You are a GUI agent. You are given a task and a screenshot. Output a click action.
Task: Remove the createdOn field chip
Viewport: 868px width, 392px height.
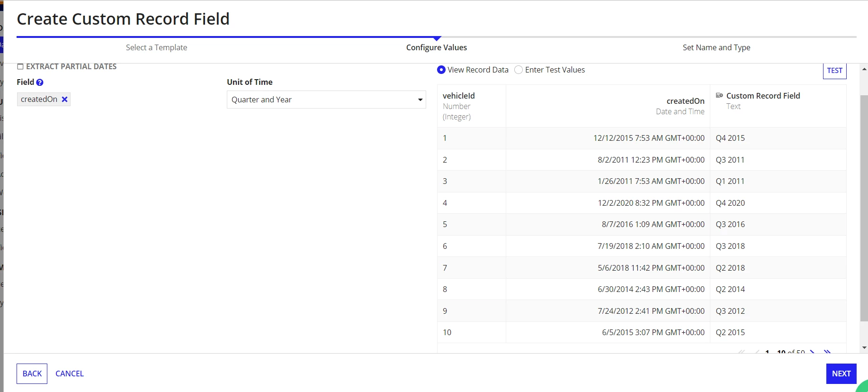click(65, 99)
